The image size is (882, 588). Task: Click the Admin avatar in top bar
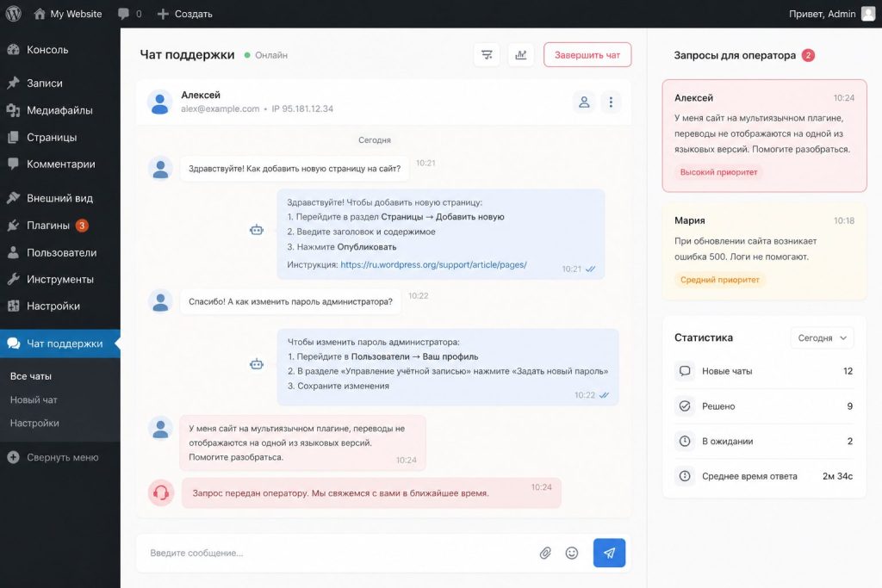pyautogui.click(x=868, y=14)
